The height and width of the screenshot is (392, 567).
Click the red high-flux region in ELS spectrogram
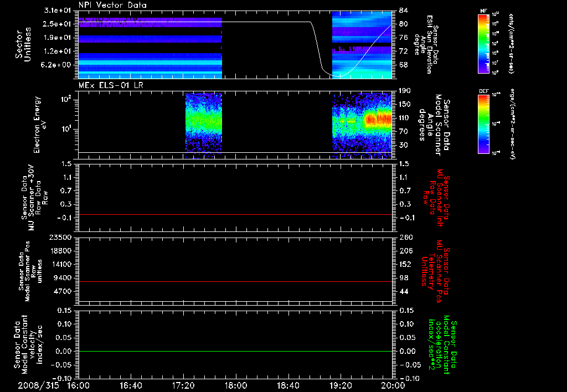(x=378, y=120)
